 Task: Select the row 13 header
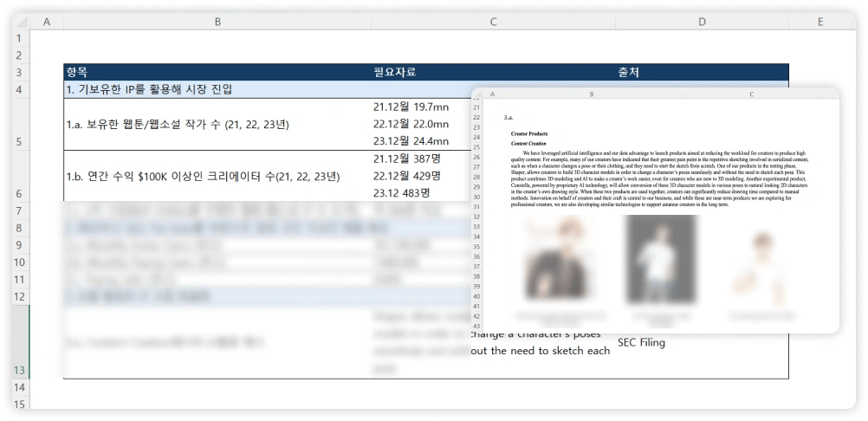pos(21,369)
